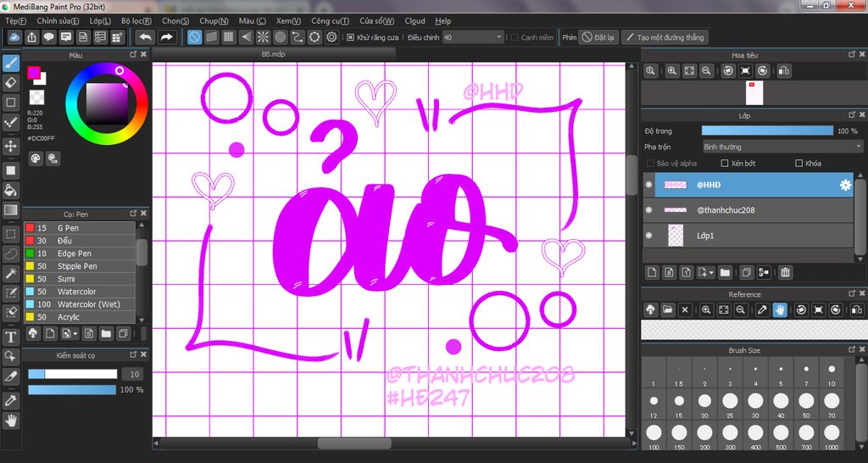Click the Redo arrow
The width and height of the screenshot is (868, 463).
(165, 37)
